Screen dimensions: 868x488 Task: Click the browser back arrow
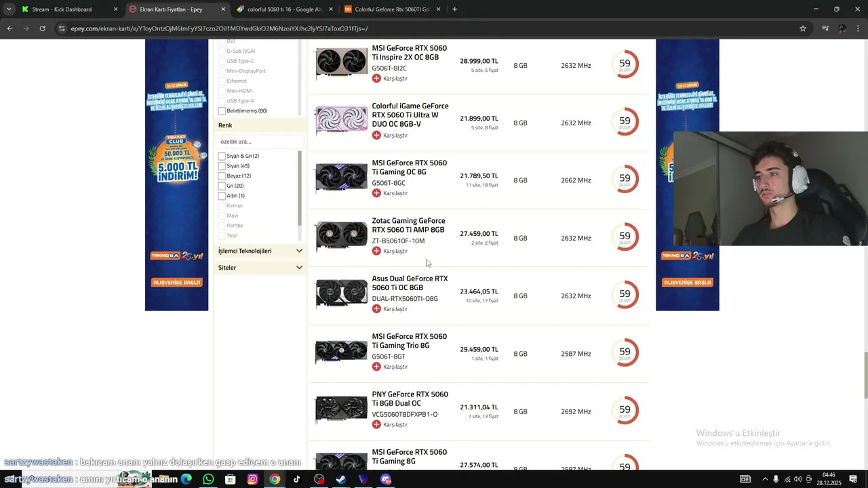pyautogui.click(x=9, y=28)
